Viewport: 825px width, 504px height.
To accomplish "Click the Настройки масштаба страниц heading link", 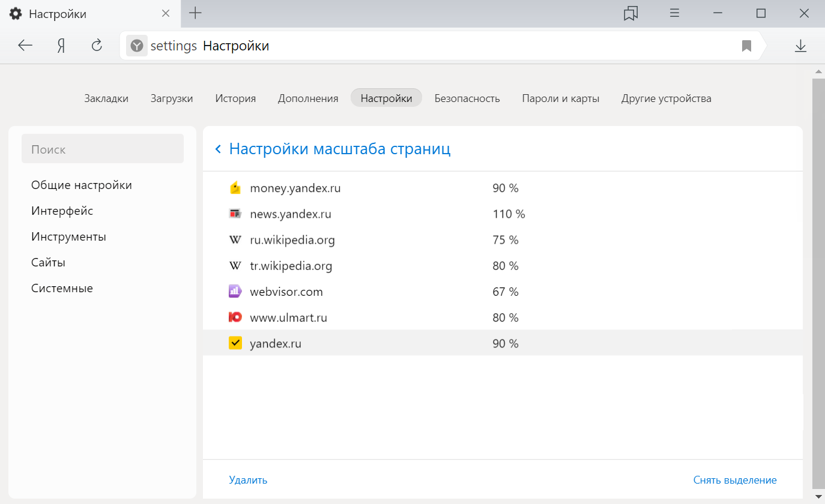I will click(340, 149).
